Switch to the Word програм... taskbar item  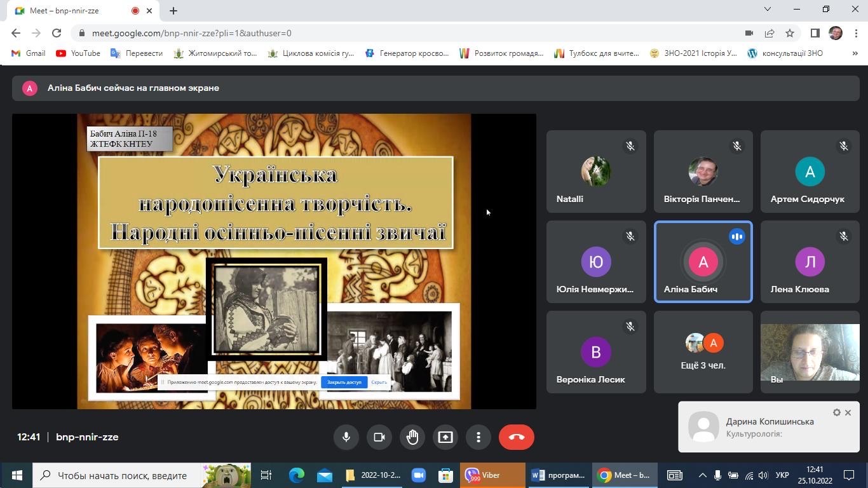pyautogui.click(x=559, y=475)
